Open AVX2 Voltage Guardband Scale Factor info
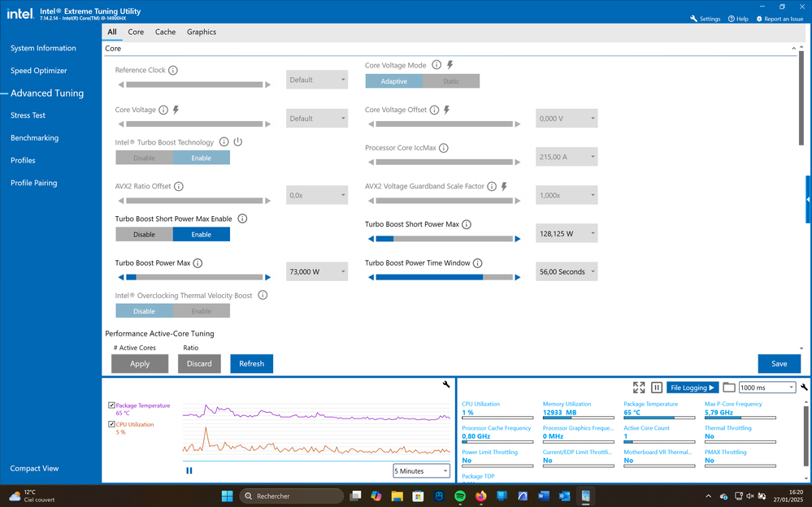 492,186
